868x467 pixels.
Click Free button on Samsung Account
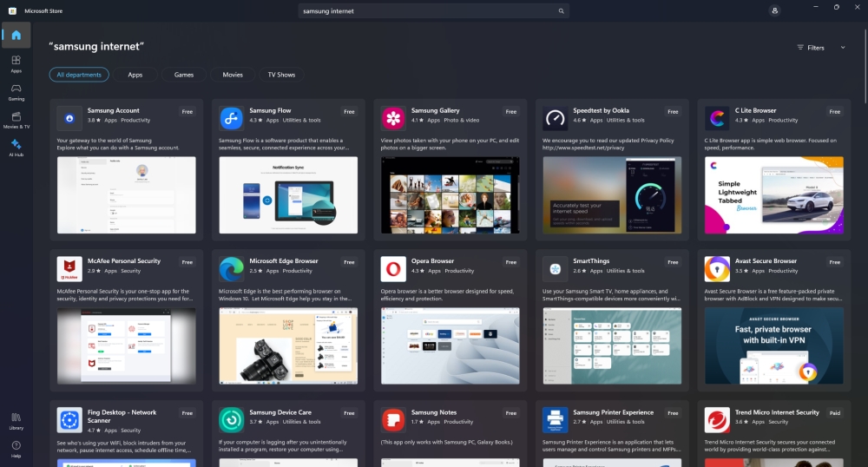[187, 112]
